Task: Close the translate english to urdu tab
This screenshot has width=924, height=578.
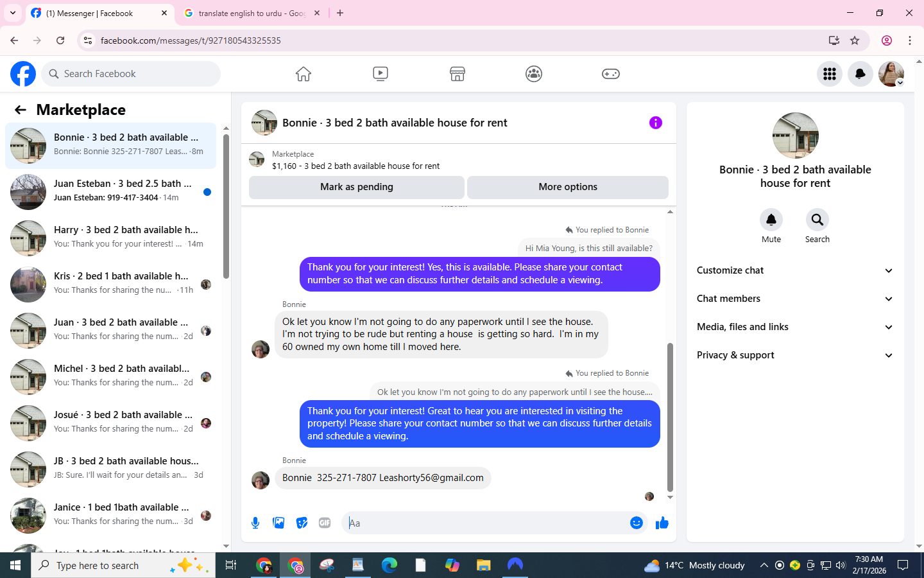Action: (317, 13)
